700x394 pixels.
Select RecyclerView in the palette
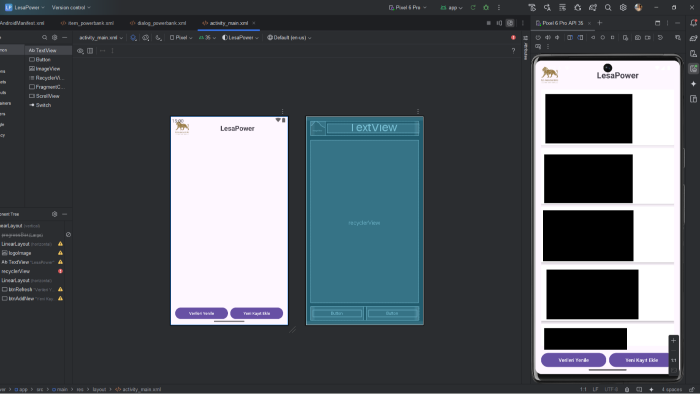coord(48,78)
